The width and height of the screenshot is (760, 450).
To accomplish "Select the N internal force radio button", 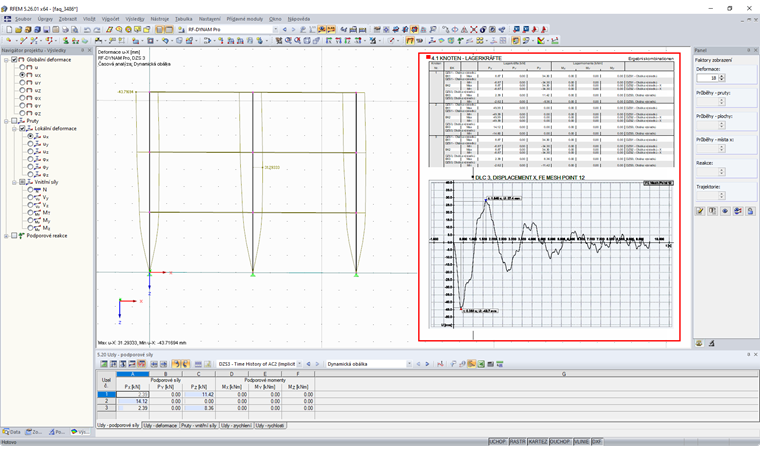I will pos(29,190).
